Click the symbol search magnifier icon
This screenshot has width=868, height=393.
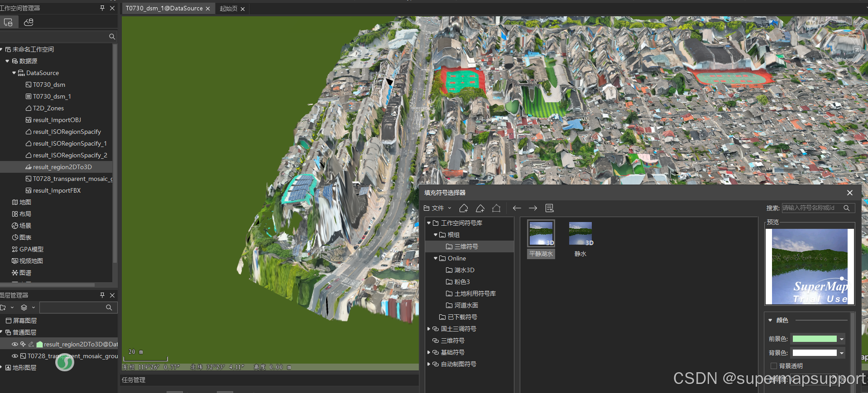pyautogui.click(x=846, y=208)
